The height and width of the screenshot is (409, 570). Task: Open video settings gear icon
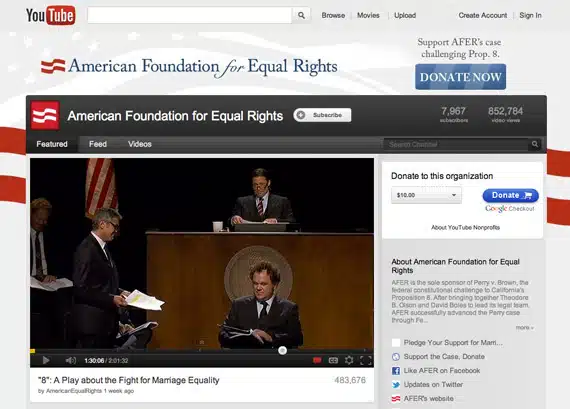tap(349, 360)
